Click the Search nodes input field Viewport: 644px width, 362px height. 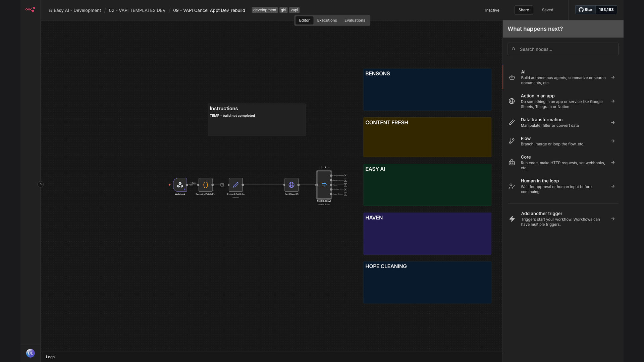click(x=563, y=49)
